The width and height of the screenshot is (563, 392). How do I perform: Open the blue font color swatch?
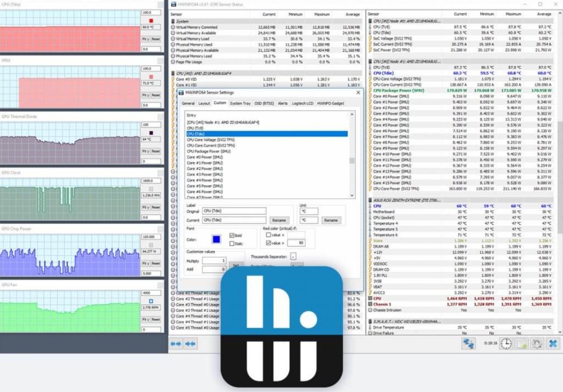(216, 239)
